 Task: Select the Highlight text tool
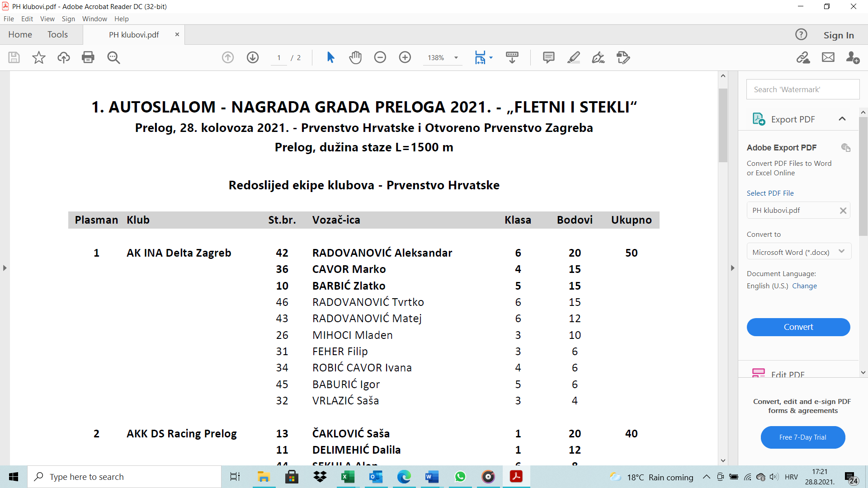(574, 57)
